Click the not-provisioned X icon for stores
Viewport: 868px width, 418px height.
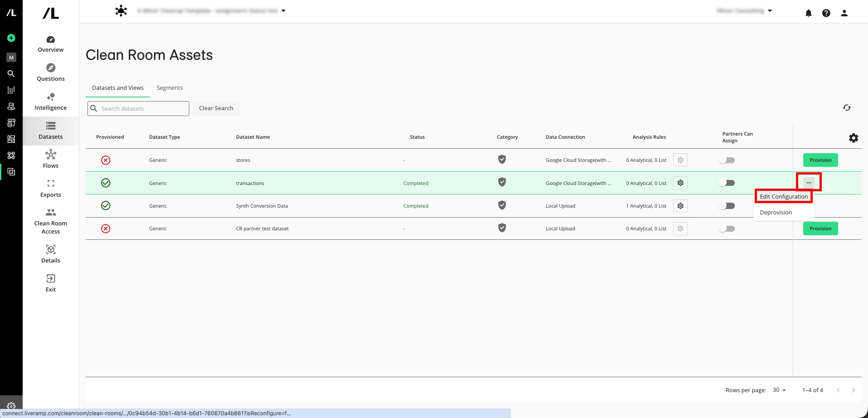(106, 160)
